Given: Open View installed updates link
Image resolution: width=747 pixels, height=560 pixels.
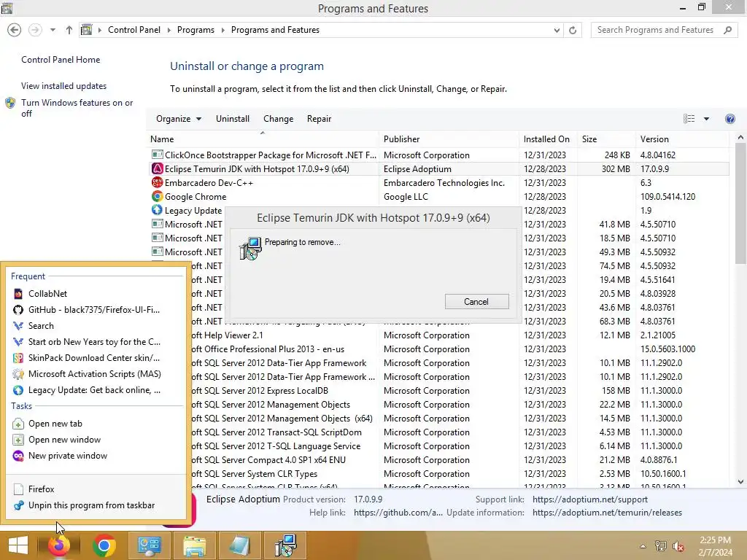Looking at the screenshot, I should pos(64,86).
